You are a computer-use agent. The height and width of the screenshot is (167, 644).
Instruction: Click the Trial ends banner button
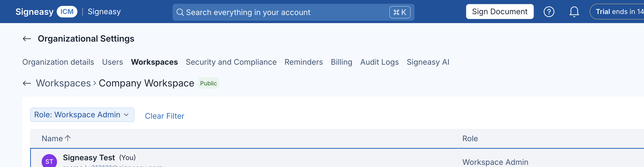[617, 12]
